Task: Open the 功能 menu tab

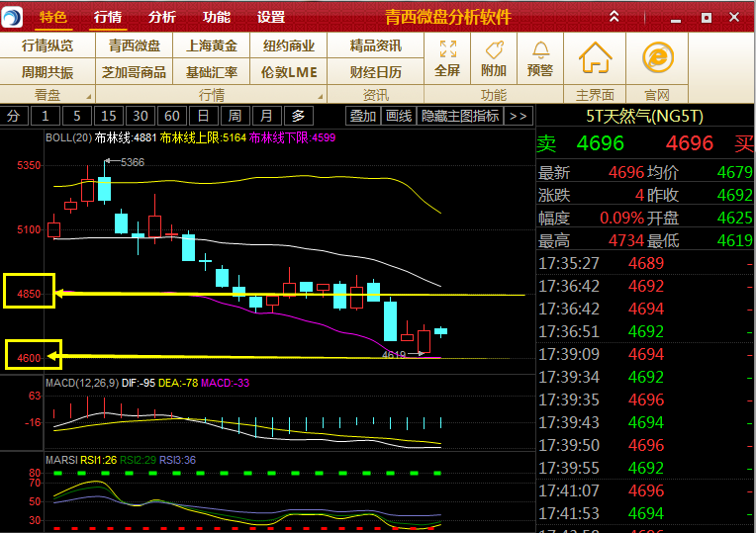Action: [217, 18]
